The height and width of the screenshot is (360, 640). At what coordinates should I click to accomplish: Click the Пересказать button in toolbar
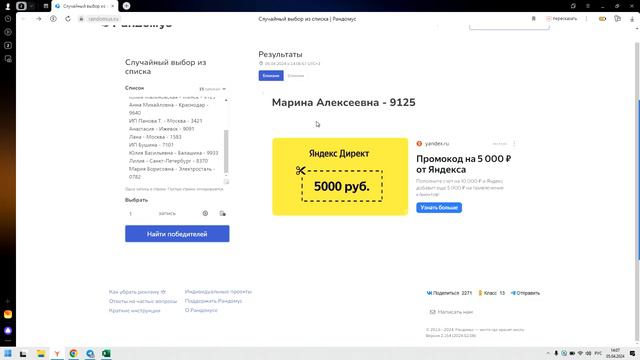562,19
